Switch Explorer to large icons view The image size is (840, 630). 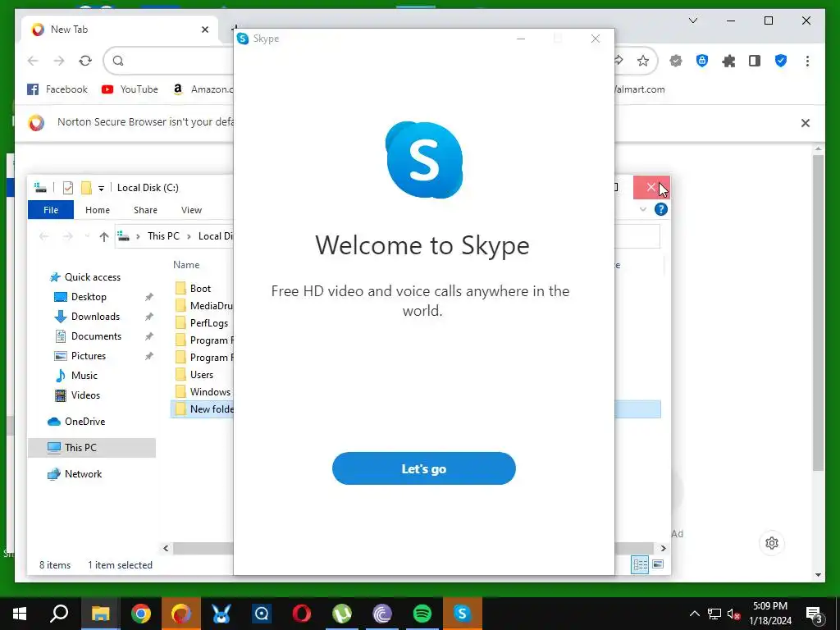tap(658, 564)
